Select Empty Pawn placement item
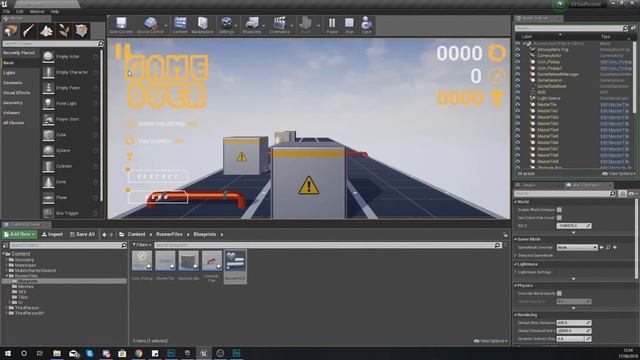The width and height of the screenshot is (640, 360). coord(70,88)
